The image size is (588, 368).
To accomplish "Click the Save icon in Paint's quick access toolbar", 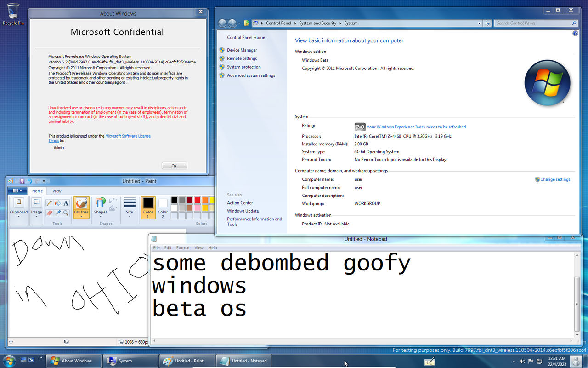I will coord(22,181).
